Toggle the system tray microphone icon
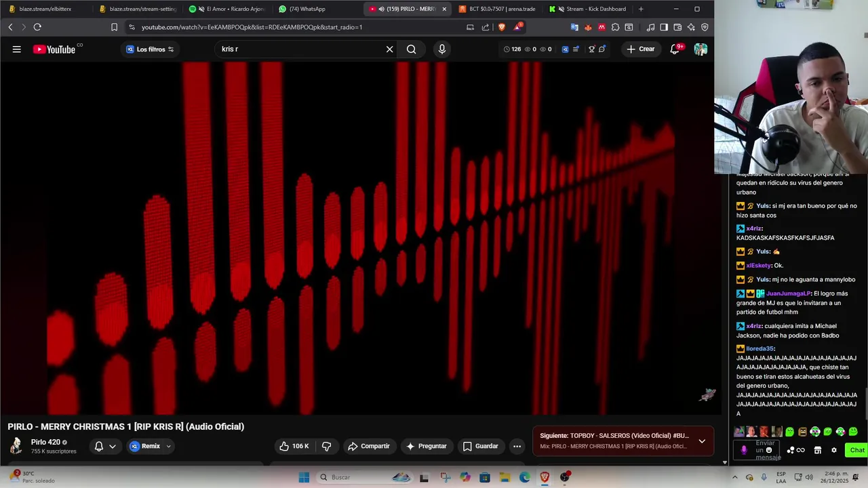The height and width of the screenshot is (488, 868). click(x=764, y=477)
